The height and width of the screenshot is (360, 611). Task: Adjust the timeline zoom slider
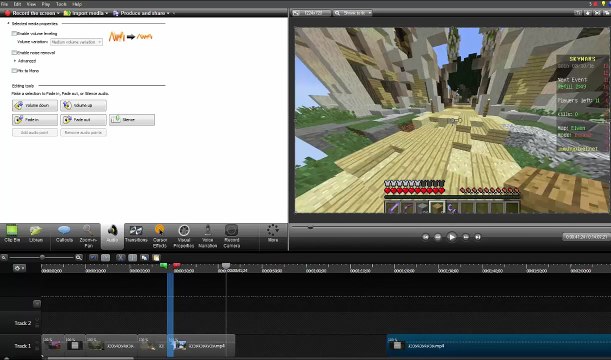coord(42,258)
